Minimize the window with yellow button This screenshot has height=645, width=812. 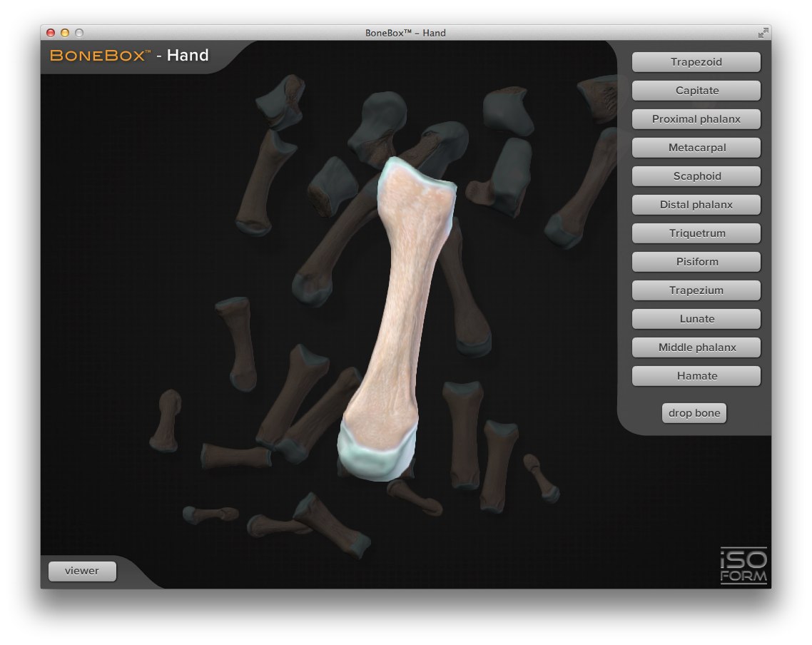click(65, 33)
